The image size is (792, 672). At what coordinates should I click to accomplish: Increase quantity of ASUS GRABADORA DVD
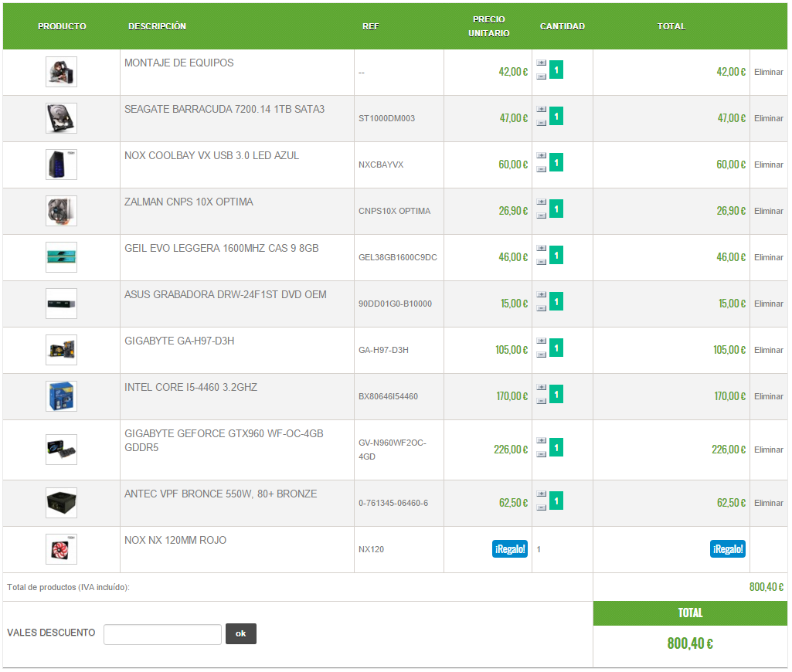pyautogui.click(x=542, y=295)
